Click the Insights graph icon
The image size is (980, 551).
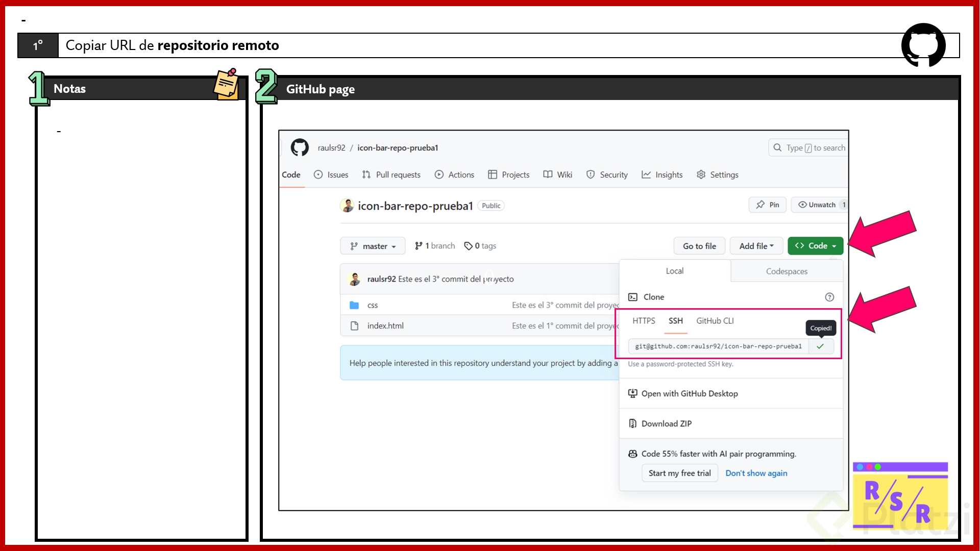[x=646, y=174]
